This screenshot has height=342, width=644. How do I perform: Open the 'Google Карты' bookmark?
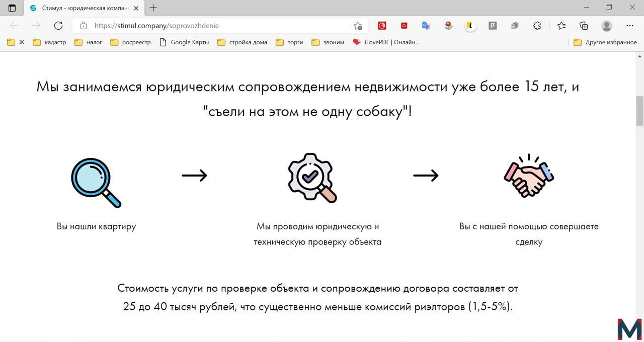[x=184, y=42]
